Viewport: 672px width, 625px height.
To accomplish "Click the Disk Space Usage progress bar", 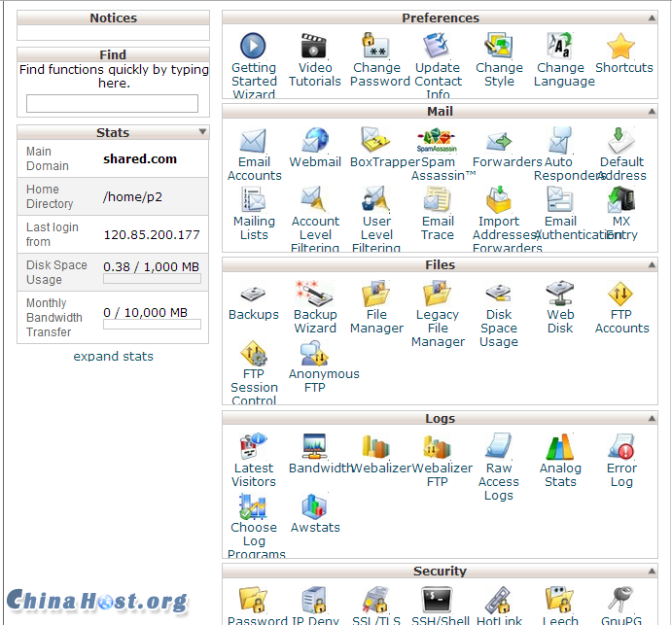I will click(152, 279).
